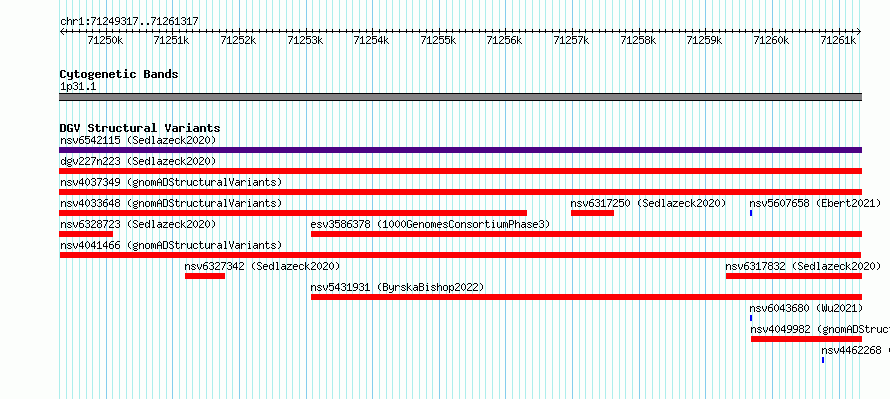Click the 71256k ruler tick label
This screenshot has height=399, width=890.
point(505,40)
